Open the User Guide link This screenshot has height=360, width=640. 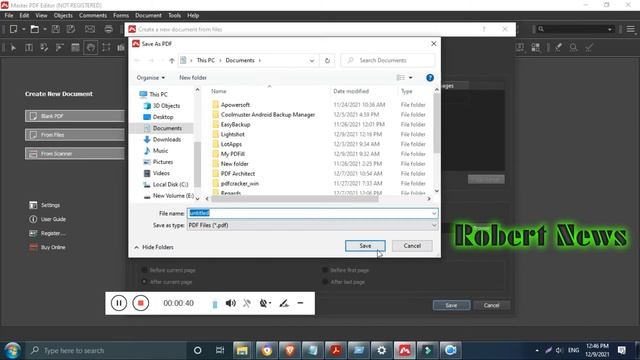coord(48,219)
